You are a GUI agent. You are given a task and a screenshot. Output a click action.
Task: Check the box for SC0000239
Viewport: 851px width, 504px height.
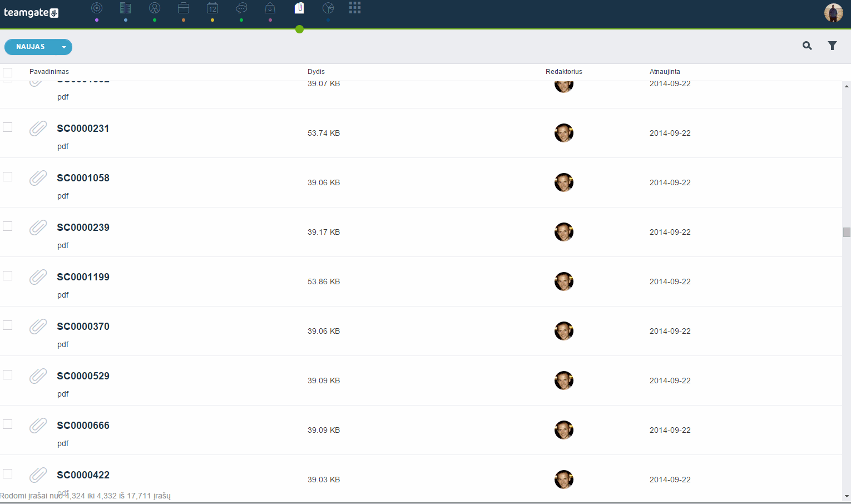pyautogui.click(x=7, y=226)
